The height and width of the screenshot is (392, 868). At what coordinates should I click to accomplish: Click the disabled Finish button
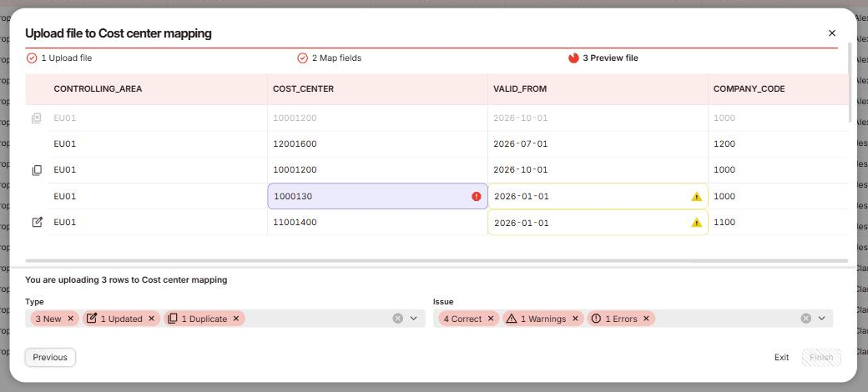coord(821,357)
